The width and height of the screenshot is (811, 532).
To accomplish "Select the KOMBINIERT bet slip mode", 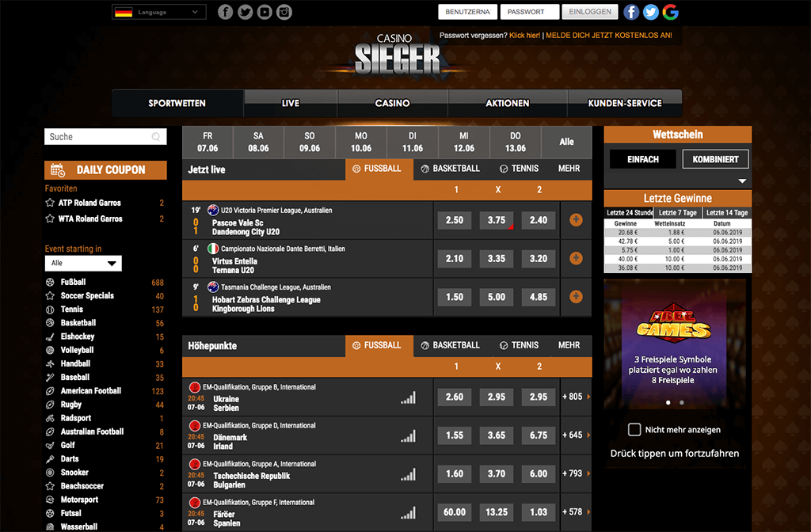I will pos(715,159).
